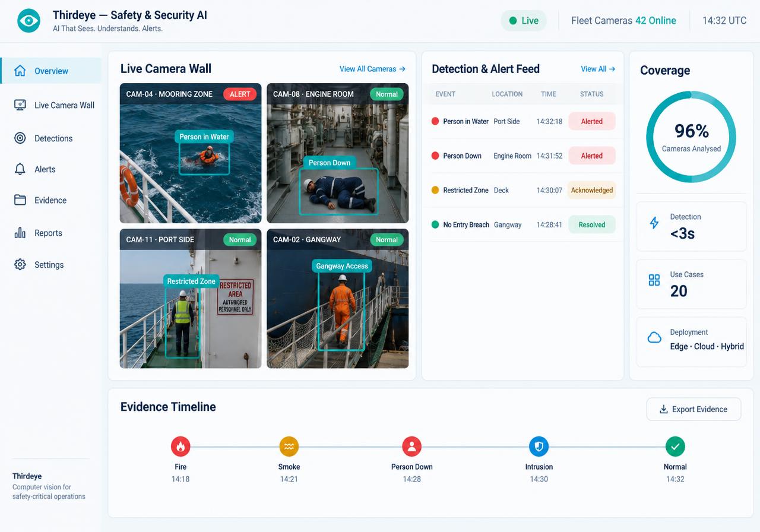Follow the View All link in Alert Feed

598,69
